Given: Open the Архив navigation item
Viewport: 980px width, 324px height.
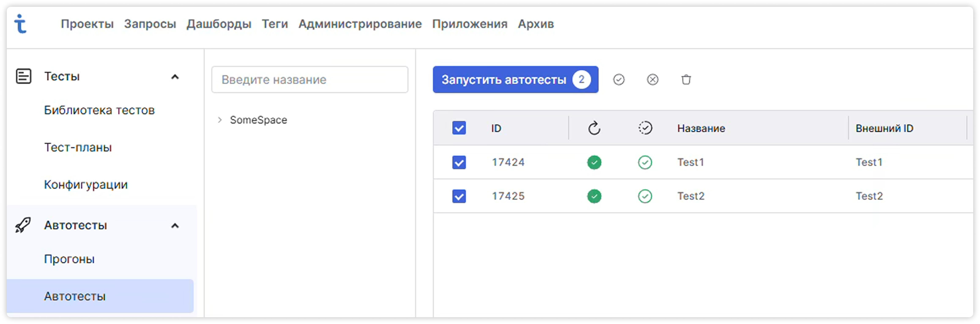Looking at the screenshot, I should click(x=536, y=24).
